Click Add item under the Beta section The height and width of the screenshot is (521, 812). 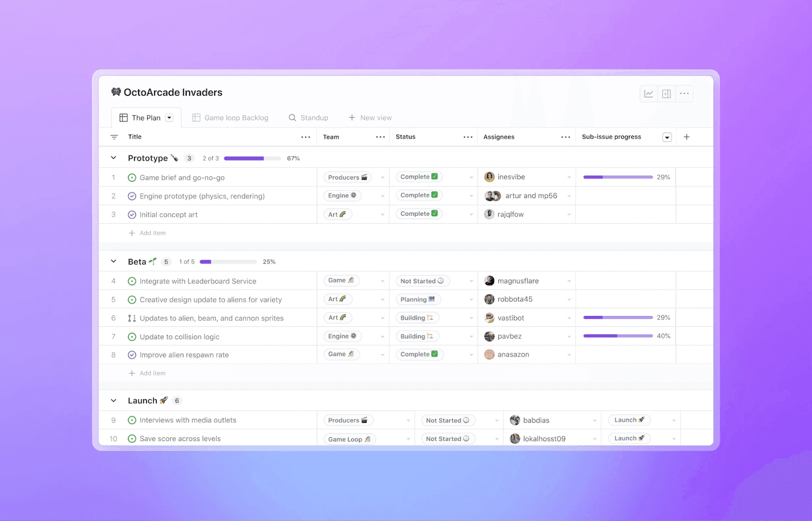tap(147, 373)
